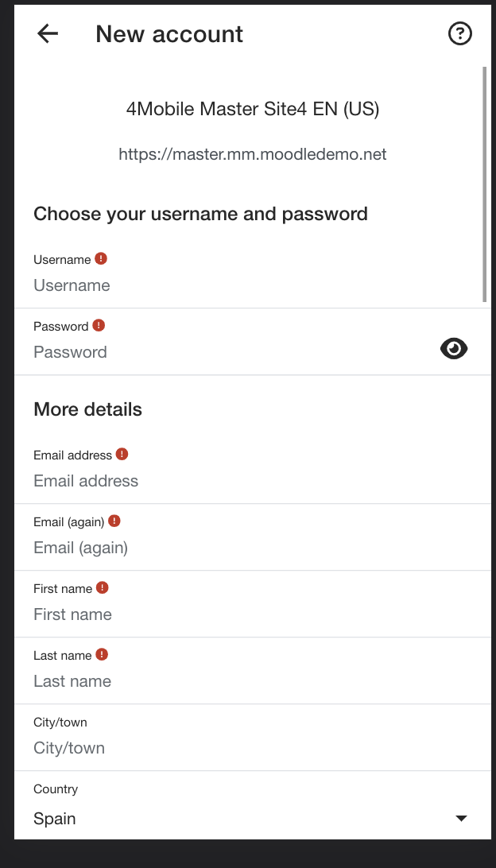Toggle password visibility with eye icon
The image size is (496, 868).
point(454,349)
